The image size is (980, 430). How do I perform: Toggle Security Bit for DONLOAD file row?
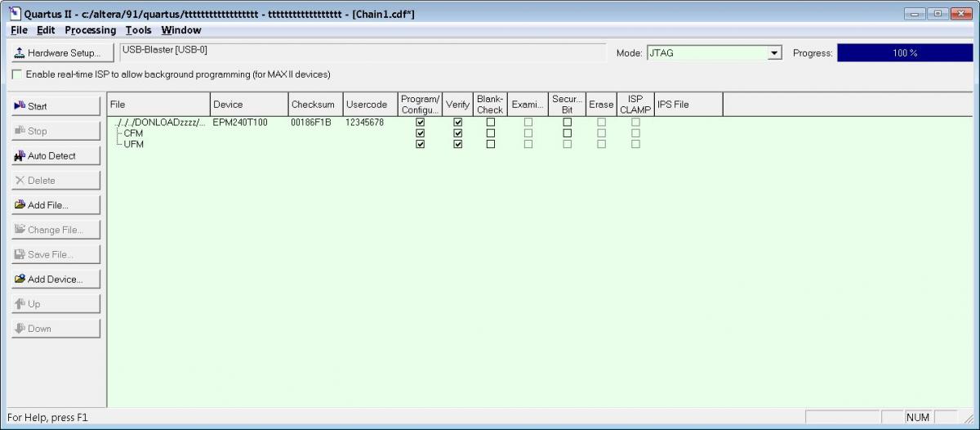point(567,123)
